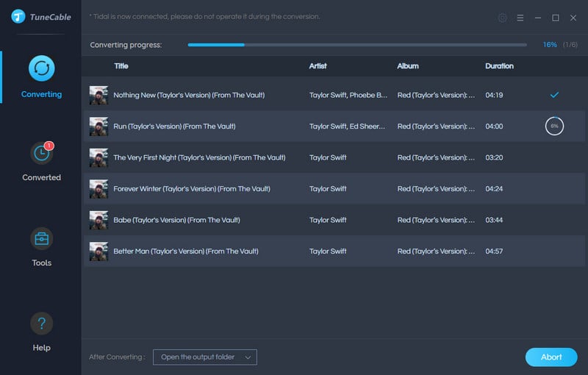Viewport: 588px width, 375px height.
Task: Select The Very First Night title
Action: 199,157
